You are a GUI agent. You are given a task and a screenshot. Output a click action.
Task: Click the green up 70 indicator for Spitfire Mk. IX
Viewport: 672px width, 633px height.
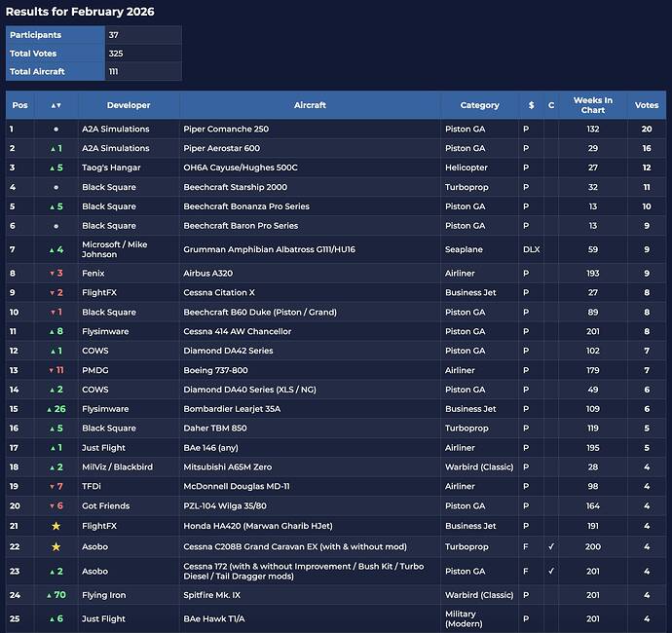pyautogui.click(x=56, y=595)
